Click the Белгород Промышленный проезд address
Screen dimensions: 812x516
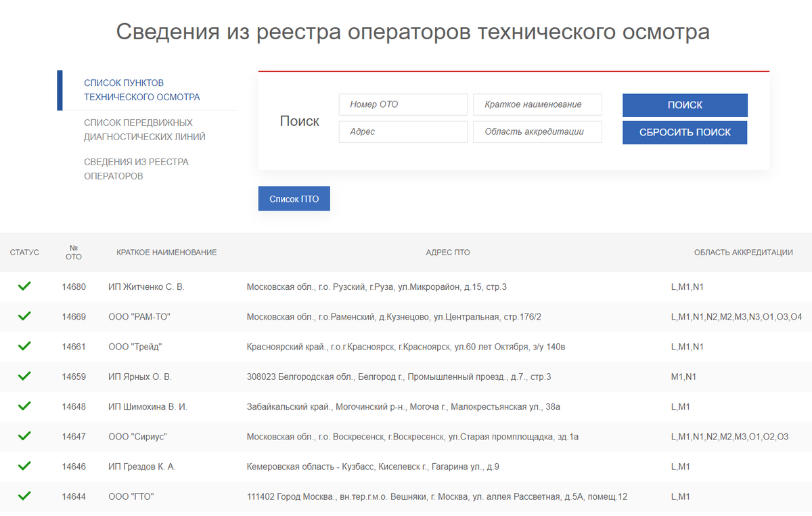point(399,377)
